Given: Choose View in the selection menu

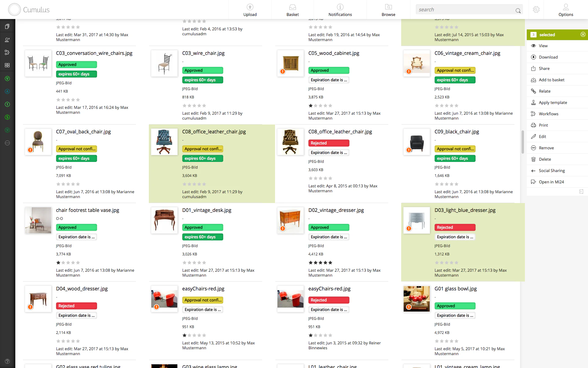Looking at the screenshot, I should 557,46.
